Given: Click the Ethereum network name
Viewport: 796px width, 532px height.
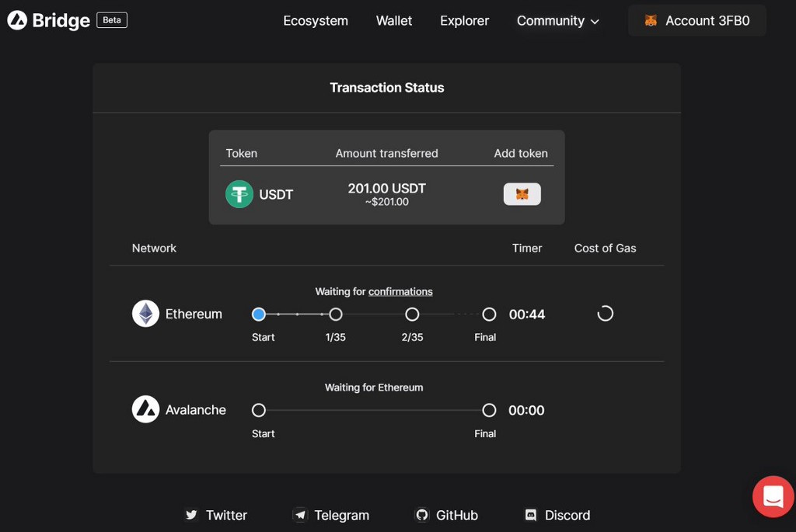Looking at the screenshot, I should point(194,314).
